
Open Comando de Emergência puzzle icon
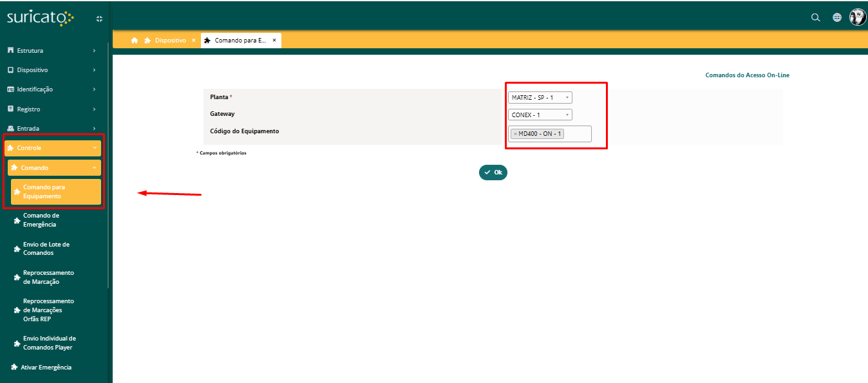[17, 220]
